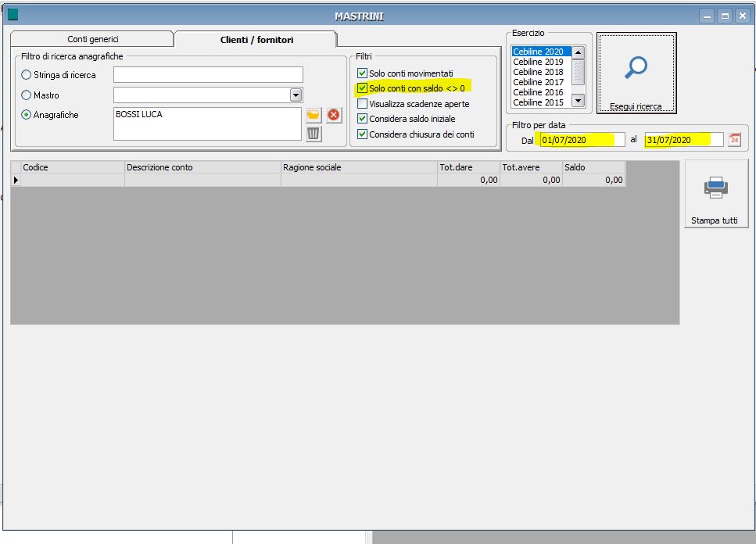This screenshot has height=544, width=756.
Task: Click the Stringa di ricerca text field
Action: [x=208, y=75]
